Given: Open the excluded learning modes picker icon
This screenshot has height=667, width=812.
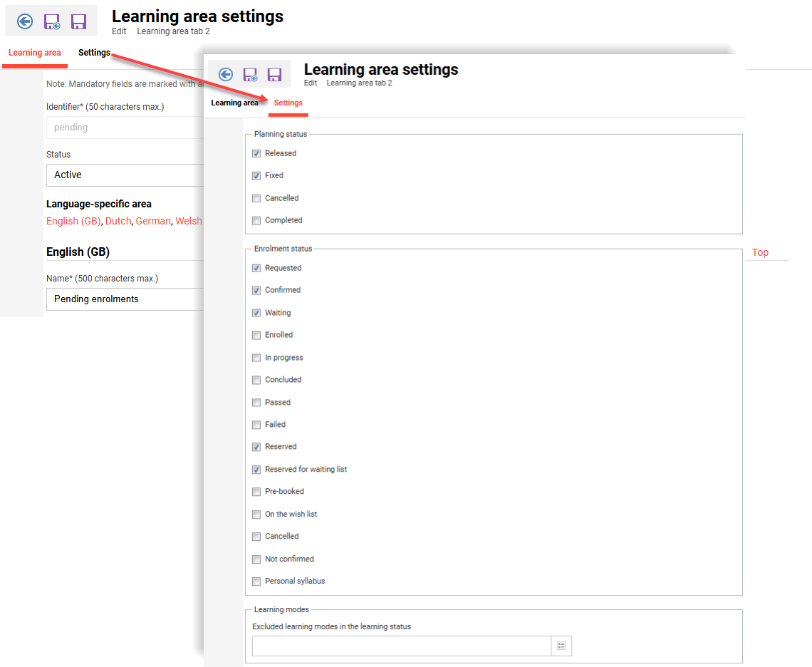Looking at the screenshot, I should click(x=561, y=646).
